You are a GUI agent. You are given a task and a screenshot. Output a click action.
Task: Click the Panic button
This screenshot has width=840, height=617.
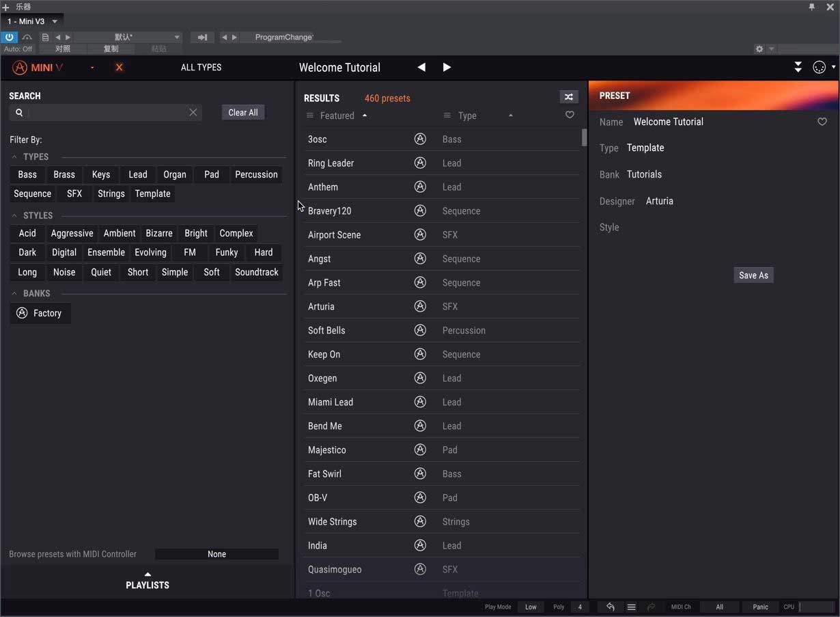click(760, 607)
